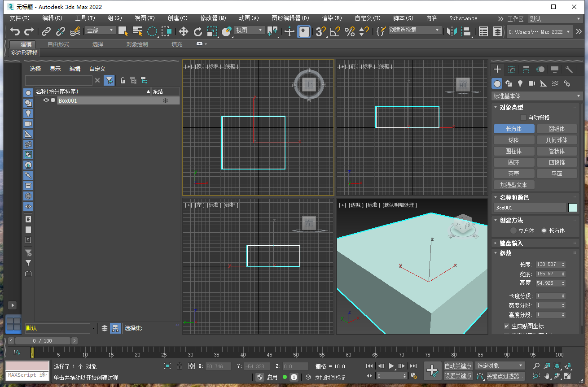Click the Box001 object color swatch
Viewport: 588px width, 387px height.
click(x=573, y=208)
